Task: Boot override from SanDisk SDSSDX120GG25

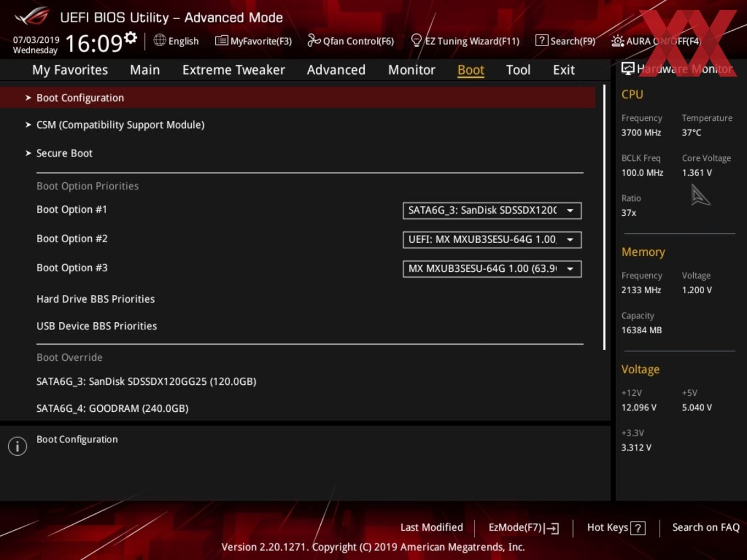Action: pyautogui.click(x=146, y=382)
